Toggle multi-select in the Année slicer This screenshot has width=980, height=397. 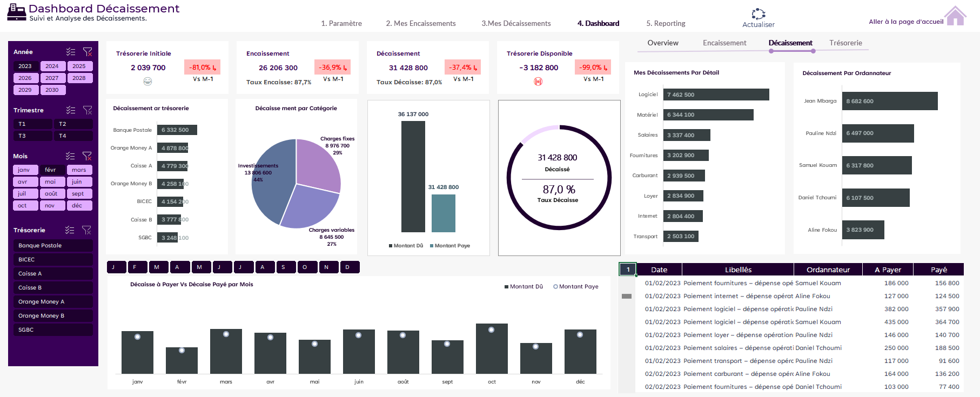(71, 52)
